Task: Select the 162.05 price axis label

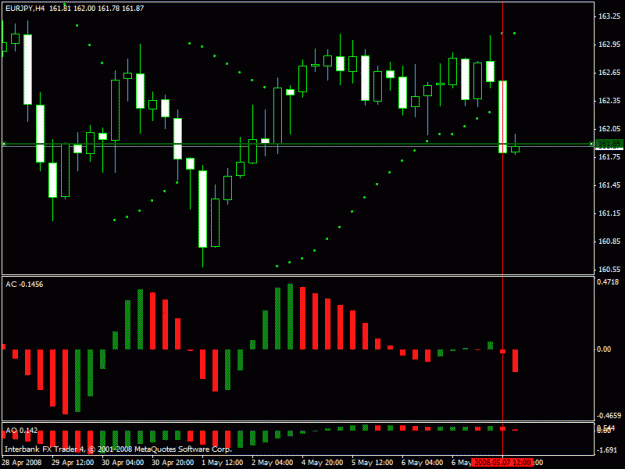Action: pyautogui.click(x=609, y=129)
